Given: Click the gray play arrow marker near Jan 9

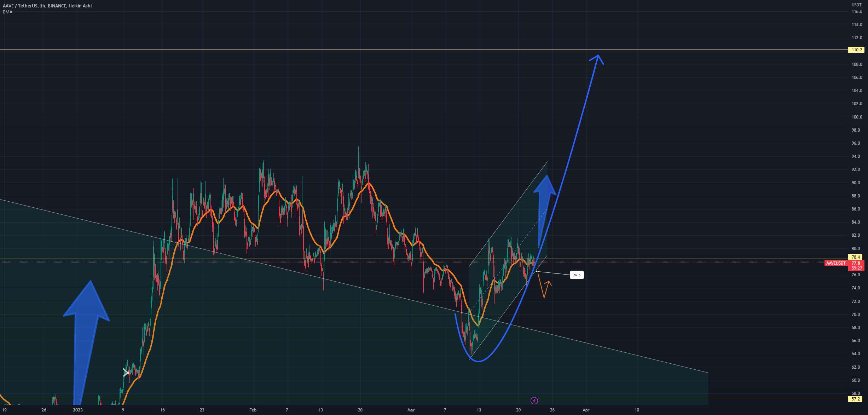Looking at the screenshot, I should tap(126, 372).
